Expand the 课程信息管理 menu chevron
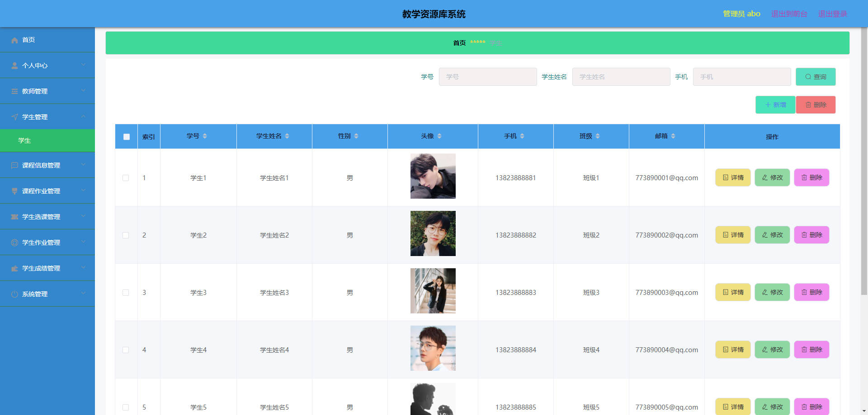The height and width of the screenshot is (415, 868). pos(83,165)
